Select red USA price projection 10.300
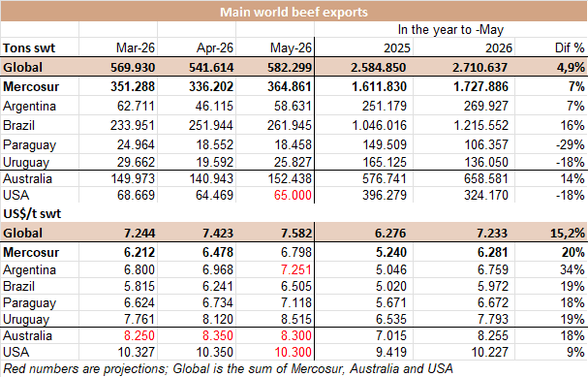 pyautogui.click(x=293, y=352)
